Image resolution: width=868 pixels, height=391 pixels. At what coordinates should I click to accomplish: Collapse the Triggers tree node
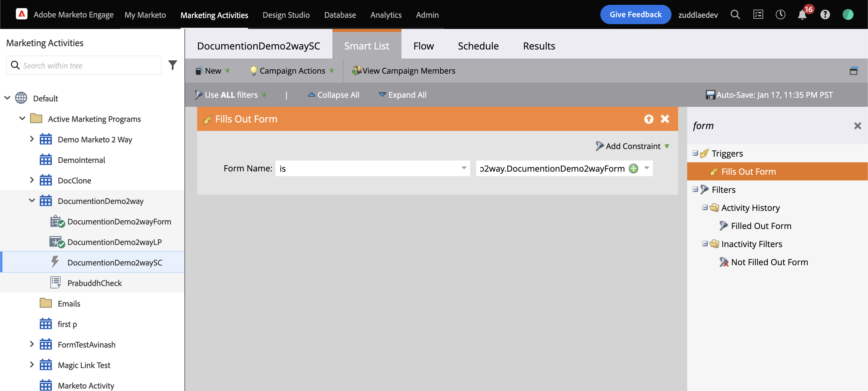point(695,153)
